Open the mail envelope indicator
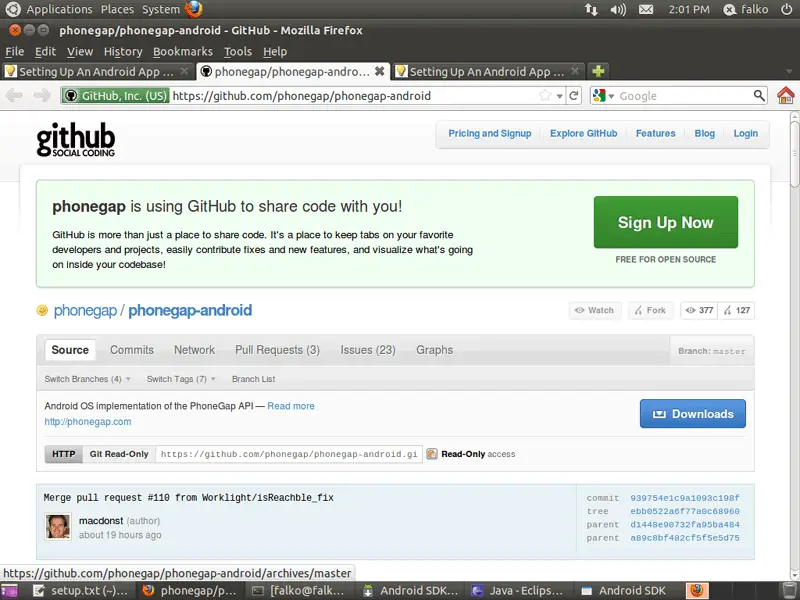 (x=646, y=9)
